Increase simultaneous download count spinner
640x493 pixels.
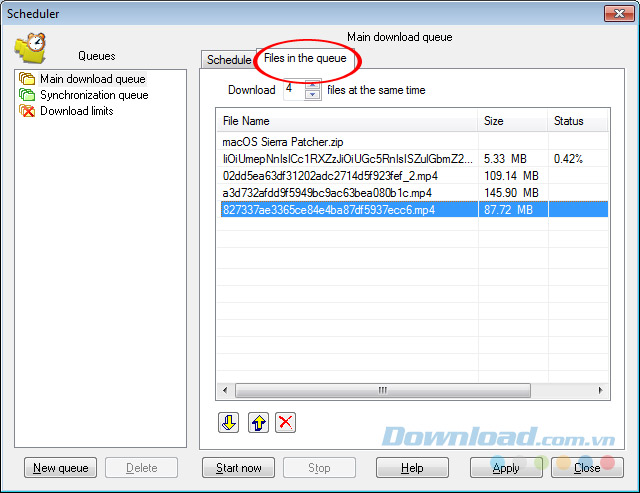pos(313,84)
